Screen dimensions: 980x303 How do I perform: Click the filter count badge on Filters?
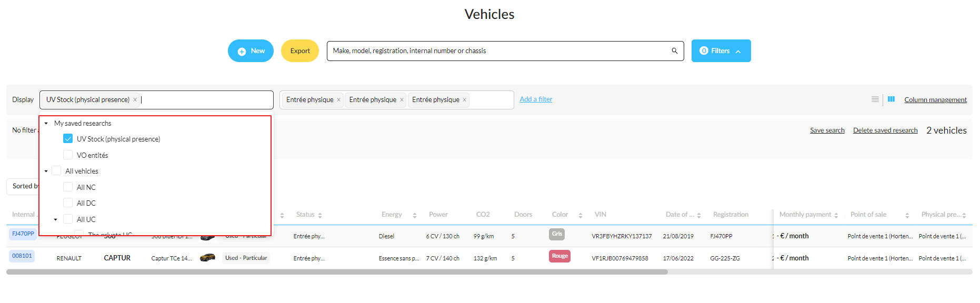704,51
